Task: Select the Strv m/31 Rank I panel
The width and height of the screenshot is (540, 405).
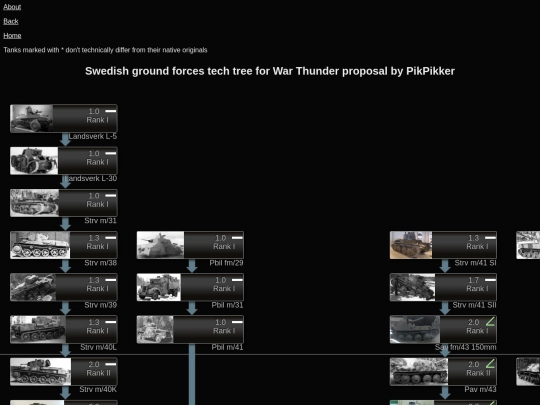Action: [x=88, y=203]
